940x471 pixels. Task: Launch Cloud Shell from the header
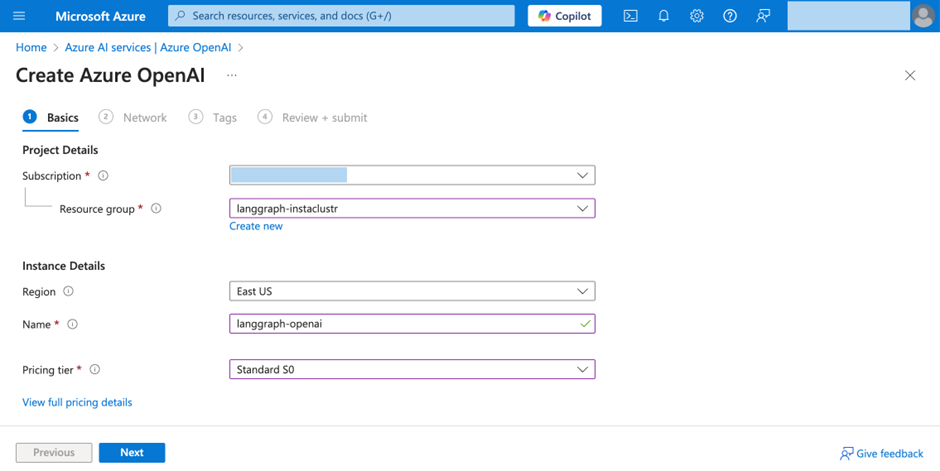click(630, 16)
